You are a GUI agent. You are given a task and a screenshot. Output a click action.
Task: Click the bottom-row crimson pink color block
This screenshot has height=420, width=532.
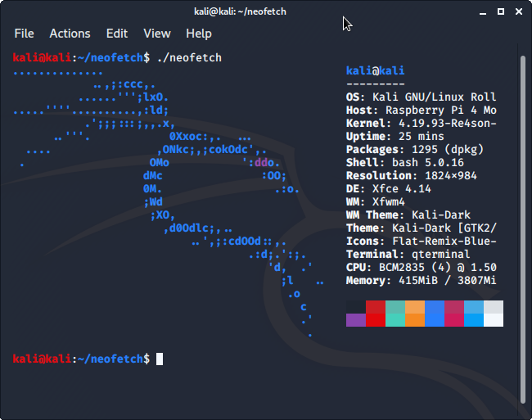[x=454, y=320]
